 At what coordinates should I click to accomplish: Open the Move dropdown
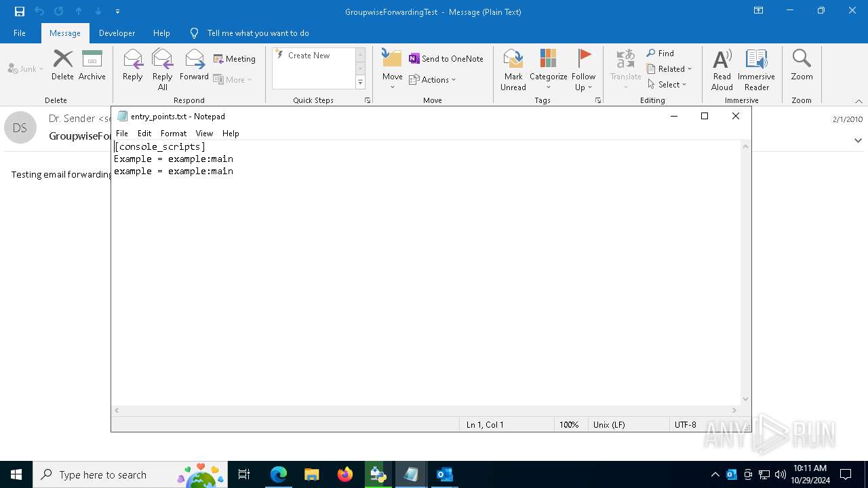tap(392, 69)
